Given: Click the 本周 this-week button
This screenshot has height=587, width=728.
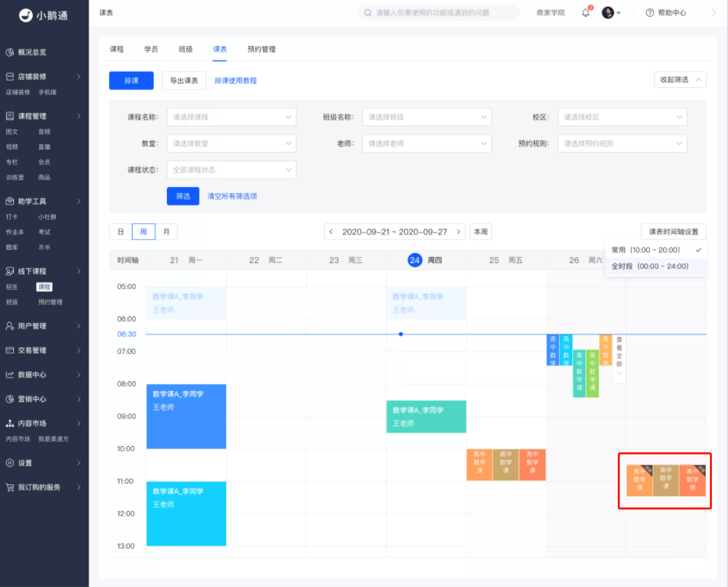Looking at the screenshot, I should pyautogui.click(x=480, y=232).
